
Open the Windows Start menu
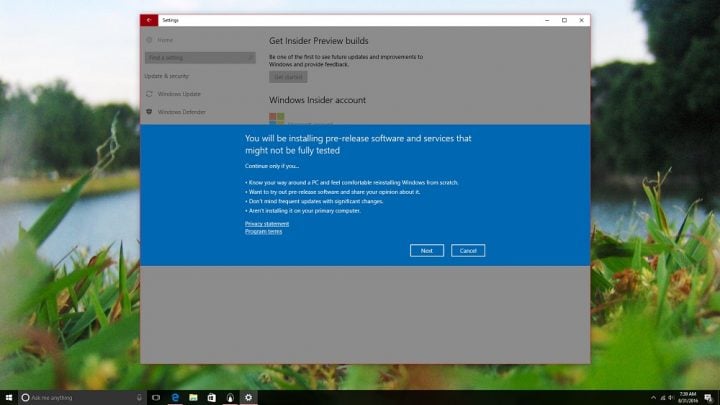(x=9, y=397)
